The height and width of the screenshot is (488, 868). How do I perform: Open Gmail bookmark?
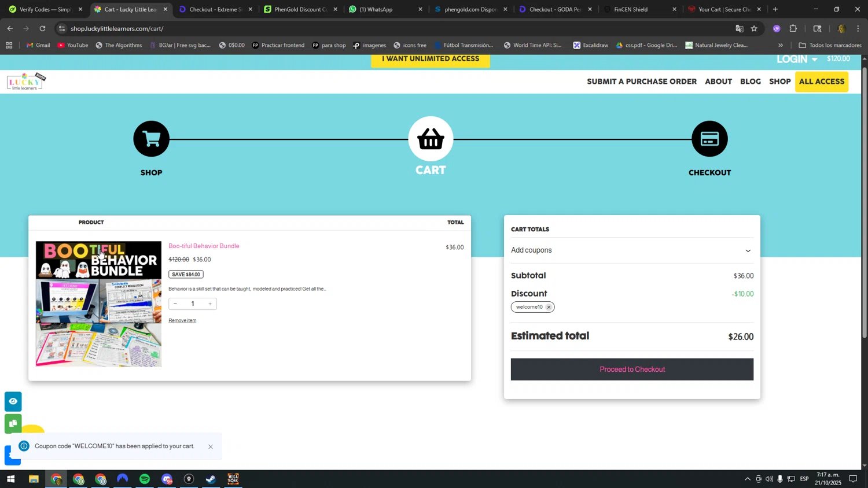[x=38, y=45]
